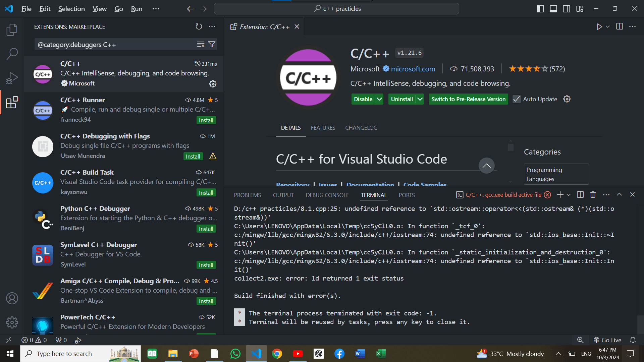Toggle the Auto Update checkbox
Screen dimensions: 644x362
pos(517,99)
